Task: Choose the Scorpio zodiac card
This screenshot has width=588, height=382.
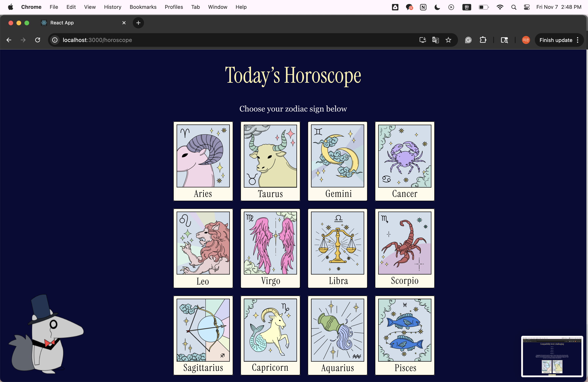Action: tap(404, 248)
